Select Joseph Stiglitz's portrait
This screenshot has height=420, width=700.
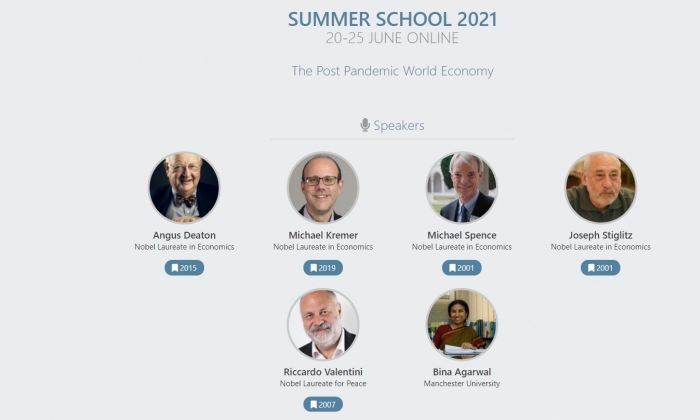click(601, 187)
